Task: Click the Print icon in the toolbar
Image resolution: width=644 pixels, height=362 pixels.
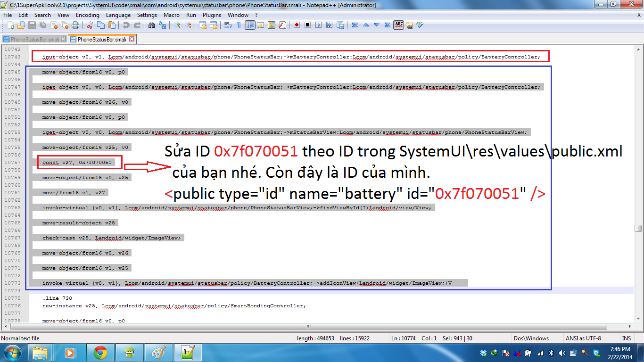Action: coord(75,25)
